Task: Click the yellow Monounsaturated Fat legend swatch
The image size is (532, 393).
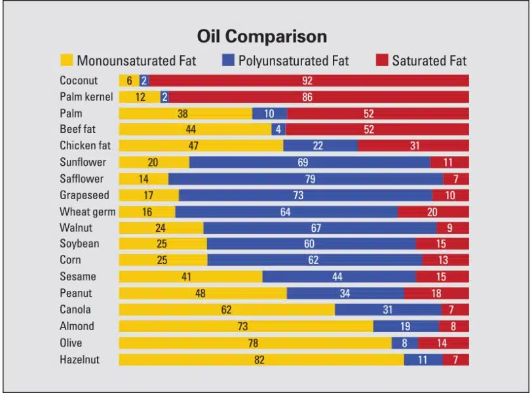Action: click(x=67, y=60)
